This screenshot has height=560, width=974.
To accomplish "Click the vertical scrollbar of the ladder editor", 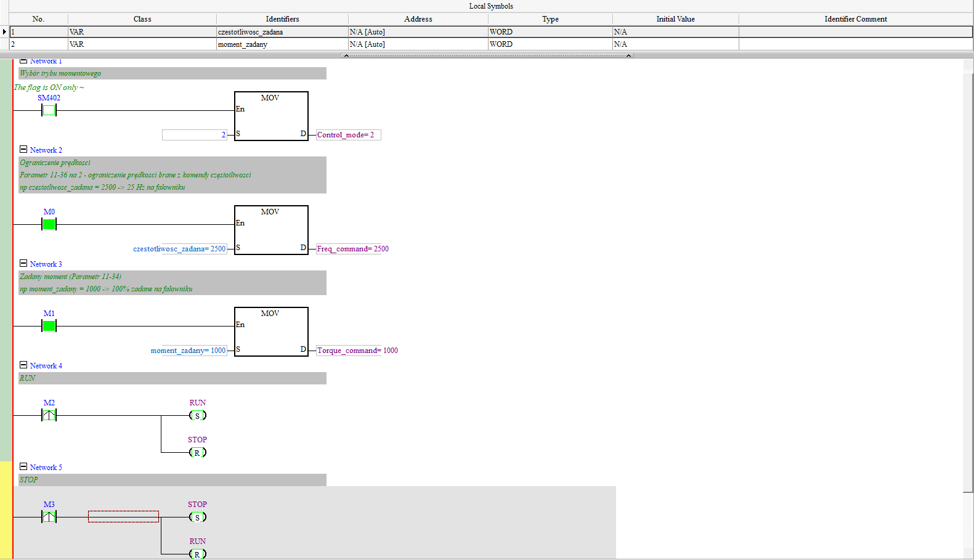I will 968,277.
